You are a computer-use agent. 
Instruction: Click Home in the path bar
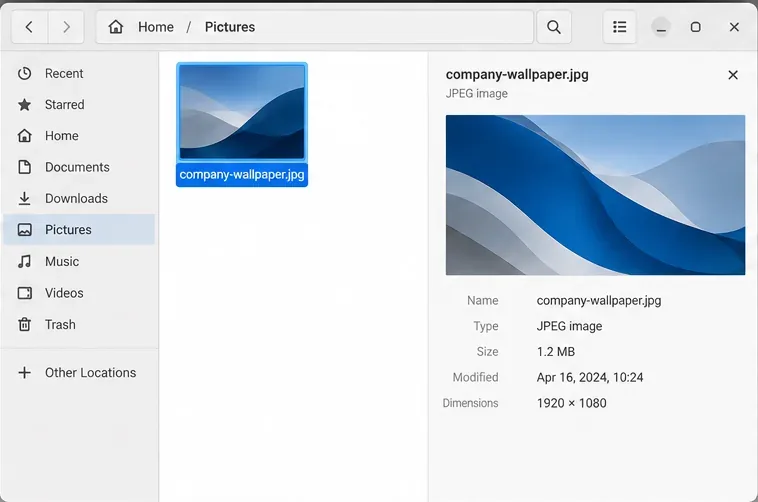click(x=156, y=27)
